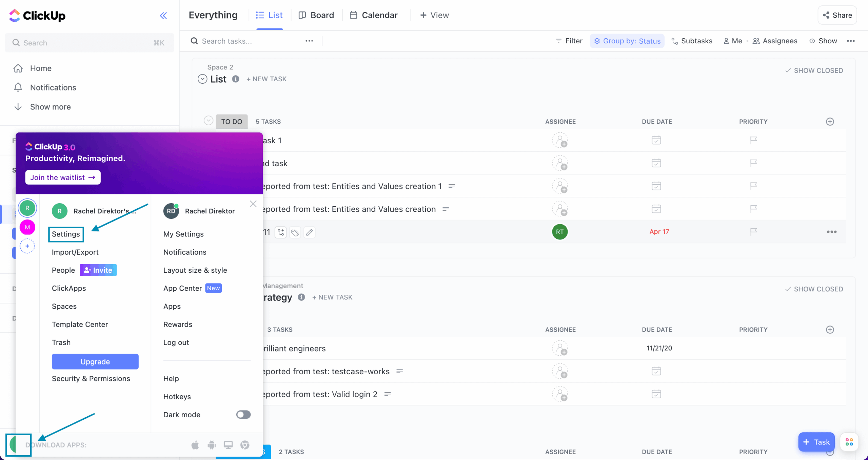
Task: Set due date for the Task 1 row
Action: tap(656, 140)
